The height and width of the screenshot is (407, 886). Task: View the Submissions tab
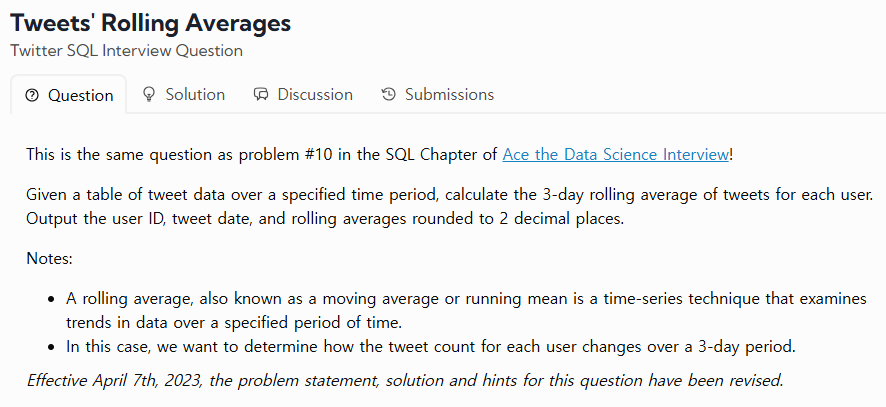click(449, 94)
